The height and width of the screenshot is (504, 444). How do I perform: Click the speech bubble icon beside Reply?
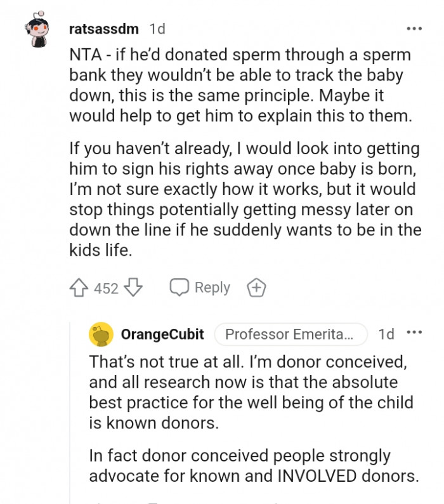click(x=179, y=288)
